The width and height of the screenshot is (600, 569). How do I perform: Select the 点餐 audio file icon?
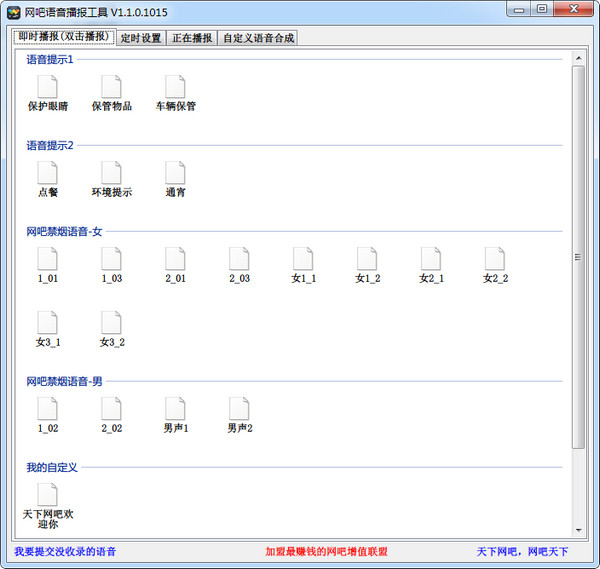pos(47,173)
